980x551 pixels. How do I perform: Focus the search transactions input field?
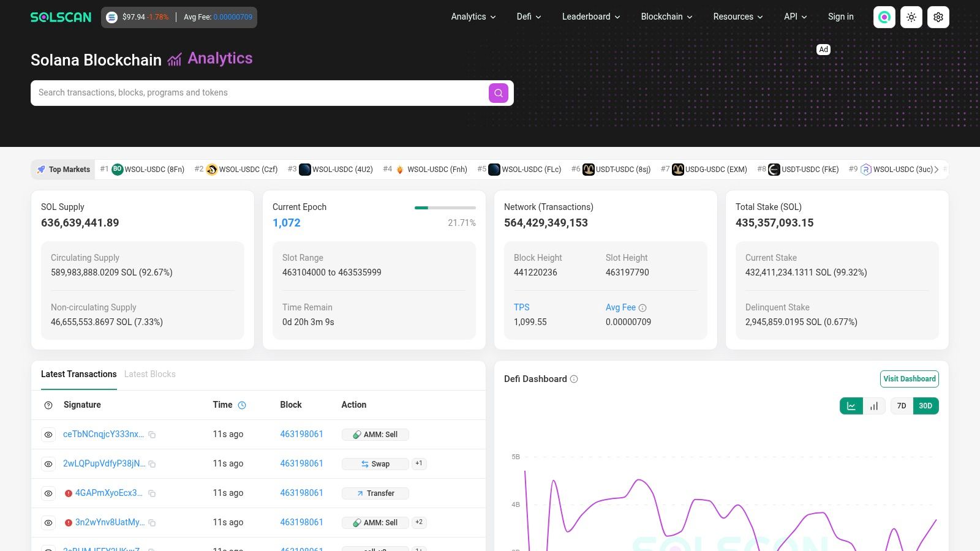(259, 93)
